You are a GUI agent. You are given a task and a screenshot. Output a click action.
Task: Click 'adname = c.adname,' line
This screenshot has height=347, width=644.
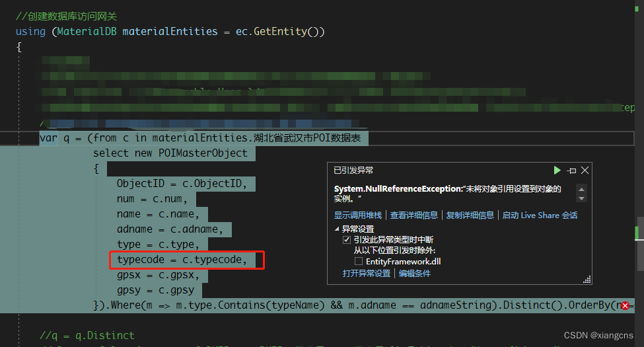click(170, 229)
